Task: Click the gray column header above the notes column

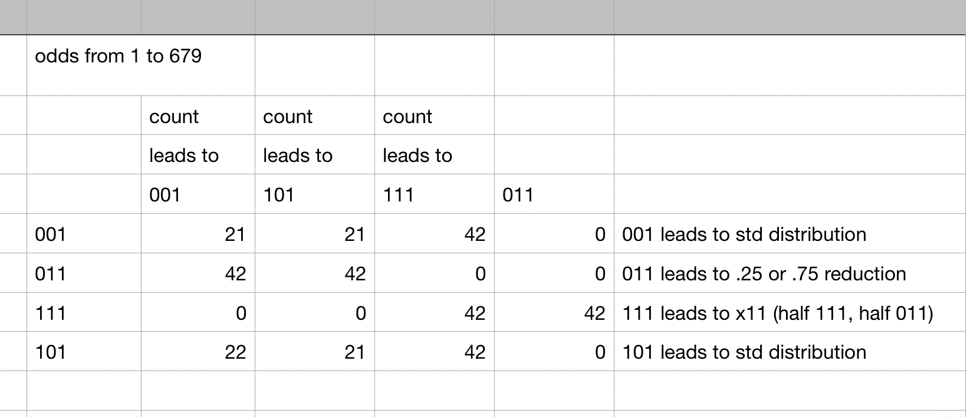Action: point(789,18)
